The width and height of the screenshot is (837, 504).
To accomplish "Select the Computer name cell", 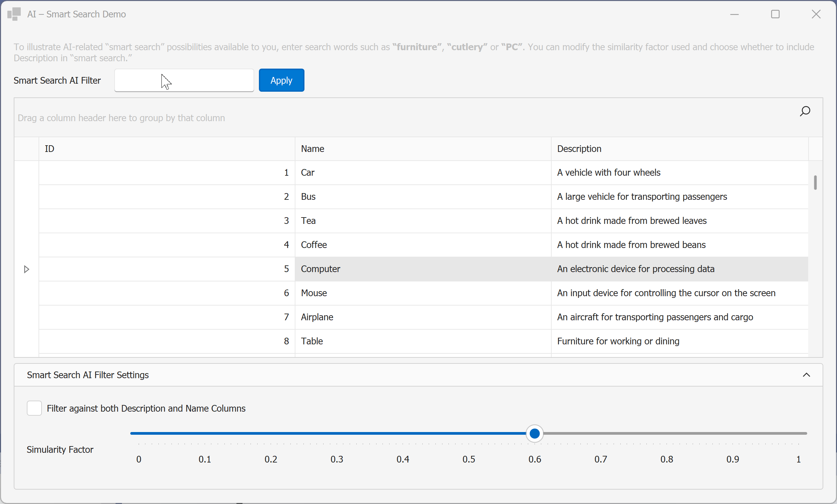I will pyautogui.click(x=423, y=269).
